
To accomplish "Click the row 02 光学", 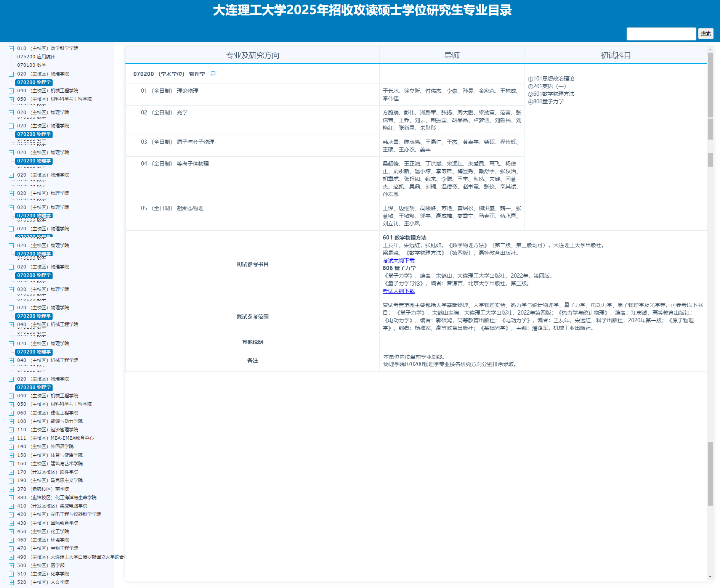I will (x=252, y=120).
